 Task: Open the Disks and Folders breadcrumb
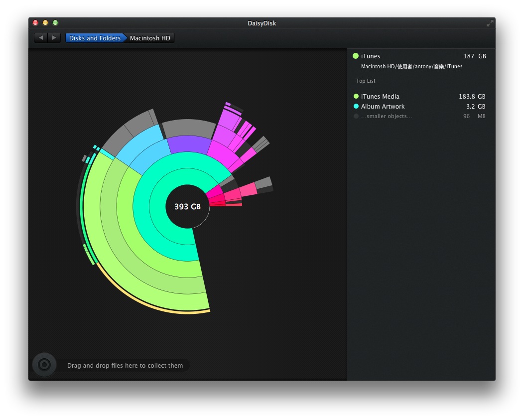95,38
